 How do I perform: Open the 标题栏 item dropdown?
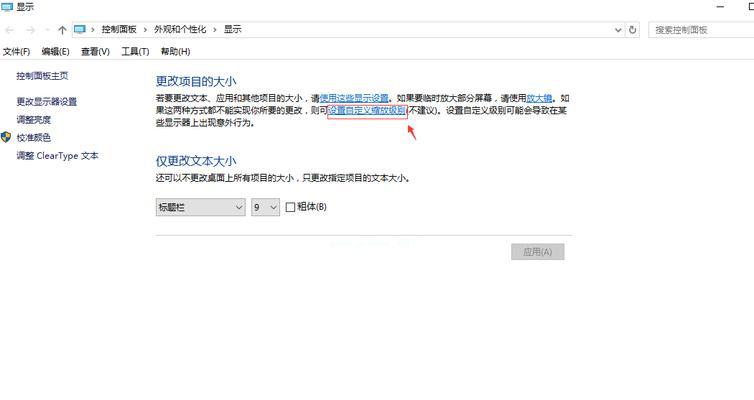point(201,207)
